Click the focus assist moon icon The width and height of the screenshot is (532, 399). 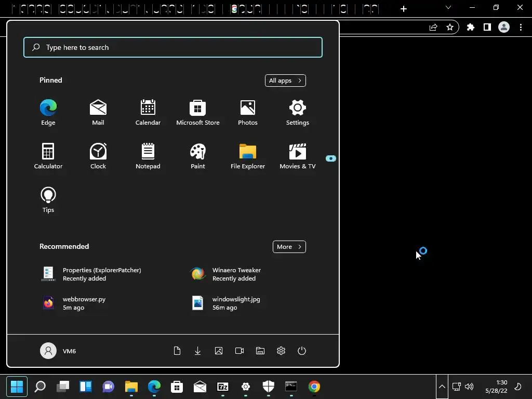(518, 387)
